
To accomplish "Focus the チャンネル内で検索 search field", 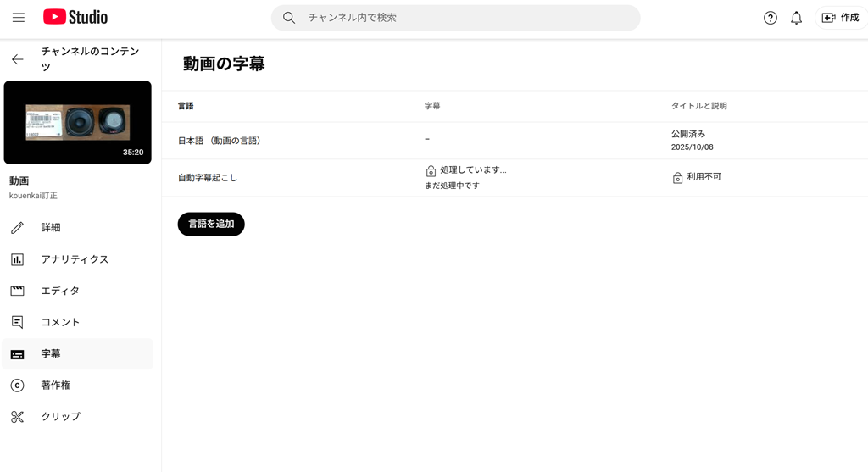I will point(466,18).
